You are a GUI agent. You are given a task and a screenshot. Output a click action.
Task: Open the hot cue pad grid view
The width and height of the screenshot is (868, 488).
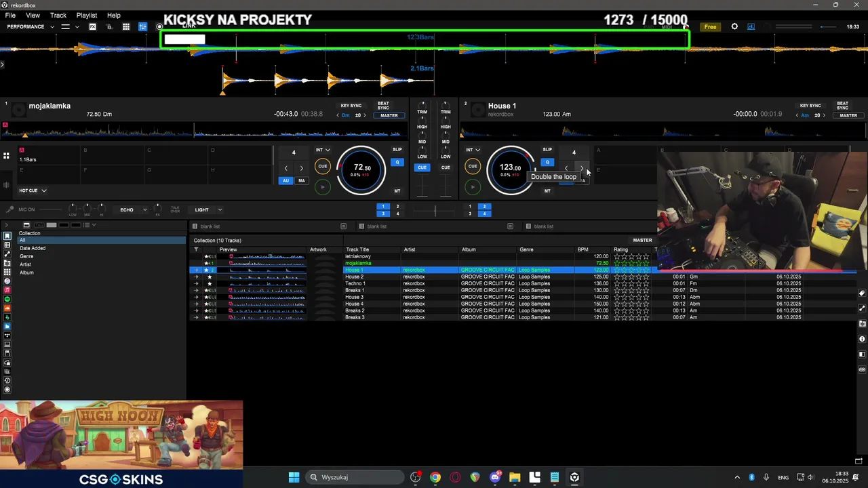click(6, 156)
